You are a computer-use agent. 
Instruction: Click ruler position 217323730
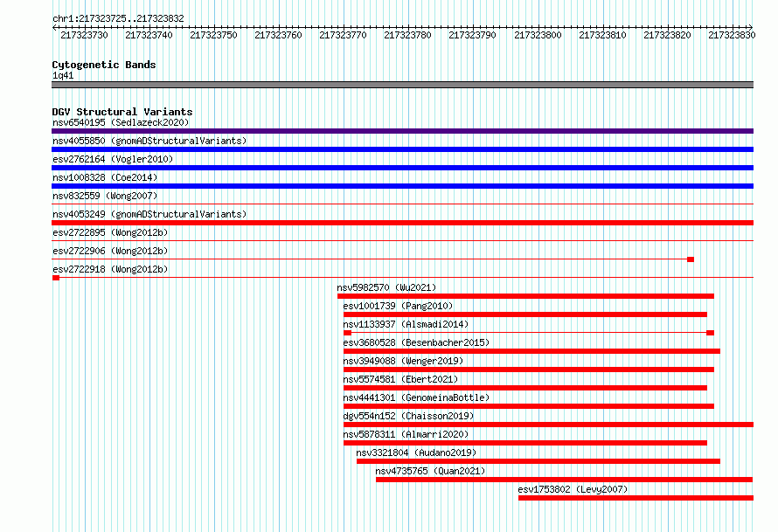point(84,35)
